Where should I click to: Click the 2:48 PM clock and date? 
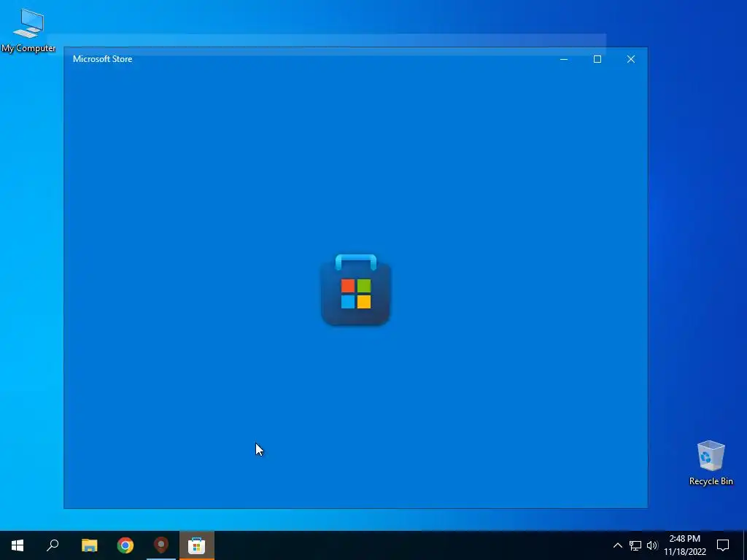tap(684, 545)
